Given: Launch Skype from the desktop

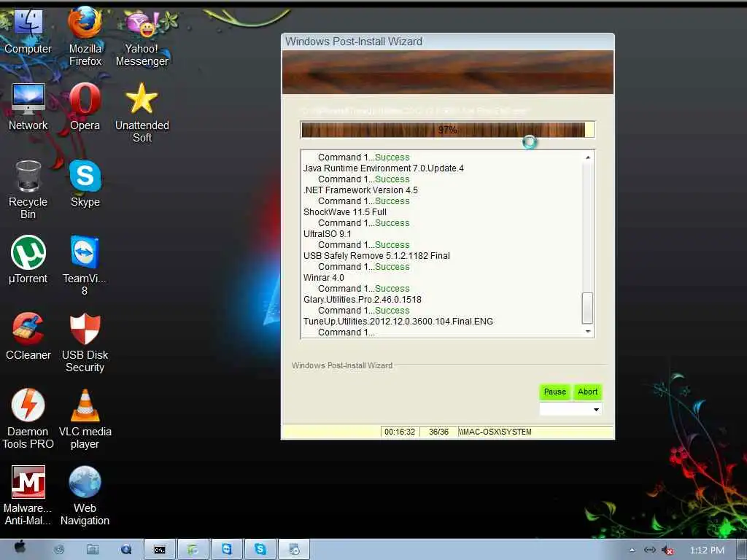Looking at the screenshot, I should (85, 183).
